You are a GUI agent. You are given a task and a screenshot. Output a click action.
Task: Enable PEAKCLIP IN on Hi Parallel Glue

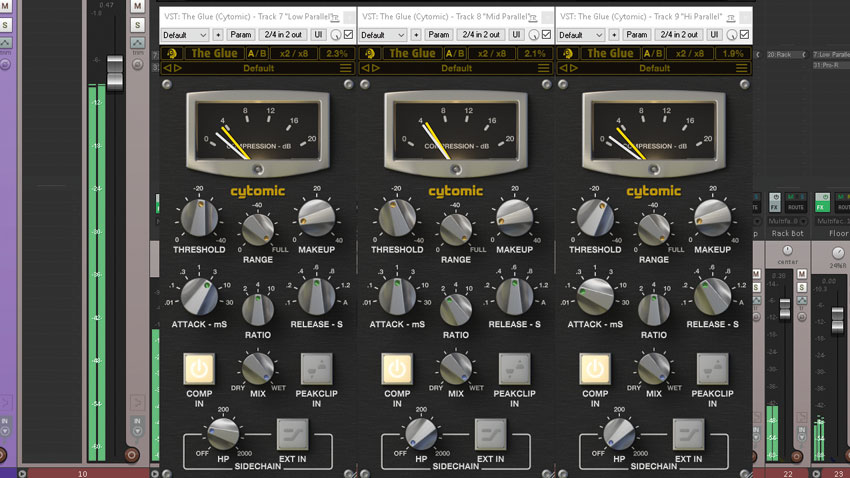(712, 369)
